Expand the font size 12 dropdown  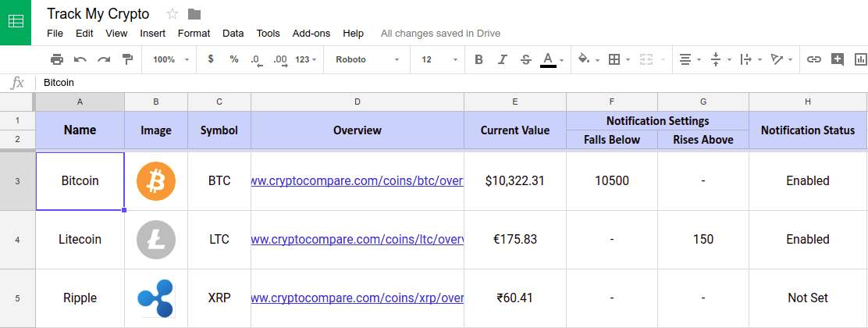pos(440,59)
